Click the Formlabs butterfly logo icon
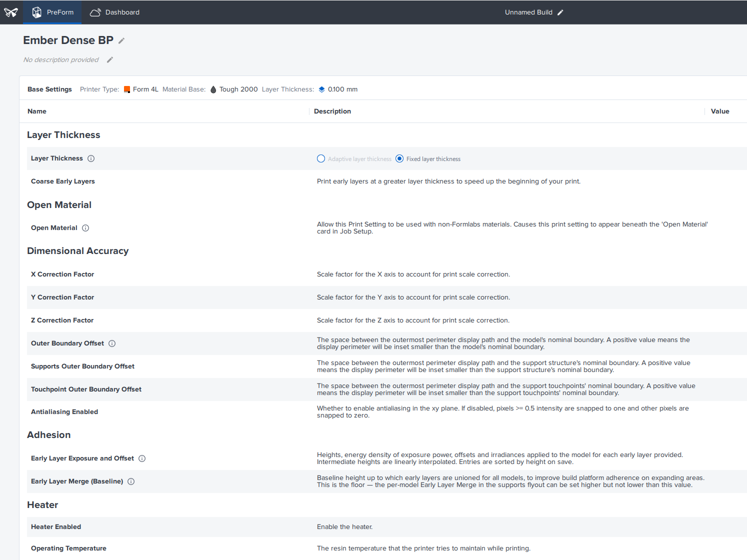 point(11,12)
